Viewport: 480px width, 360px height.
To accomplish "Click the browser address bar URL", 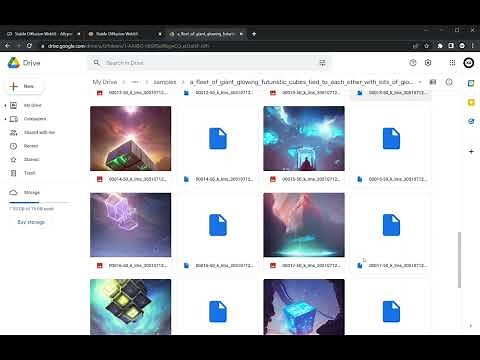I will coord(128,46).
